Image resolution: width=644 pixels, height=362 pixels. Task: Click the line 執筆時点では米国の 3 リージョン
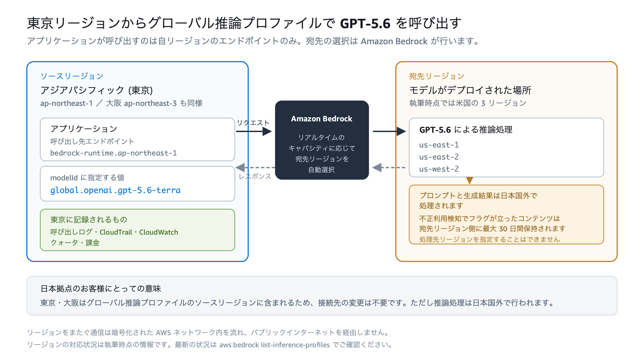[468, 103]
